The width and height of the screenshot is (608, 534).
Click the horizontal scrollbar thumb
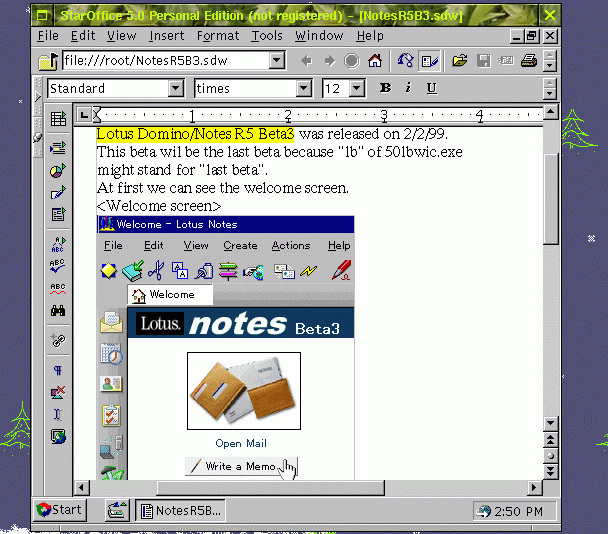pos(271,487)
